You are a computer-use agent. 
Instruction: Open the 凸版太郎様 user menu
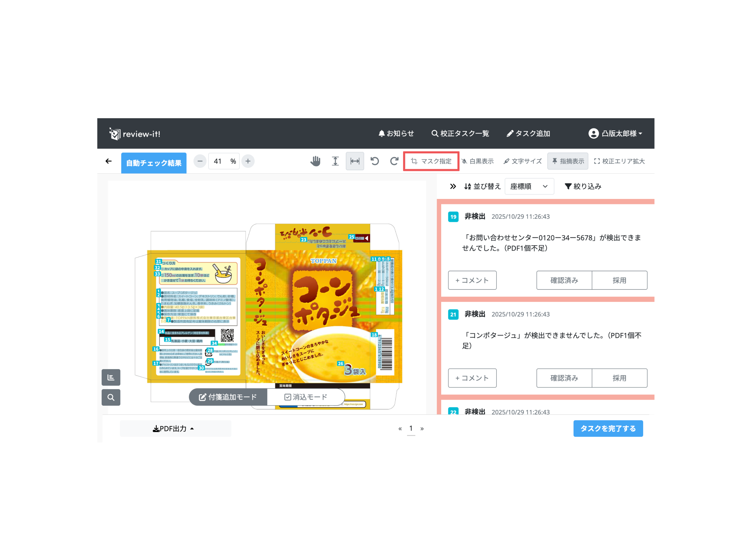(x=615, y=133)
